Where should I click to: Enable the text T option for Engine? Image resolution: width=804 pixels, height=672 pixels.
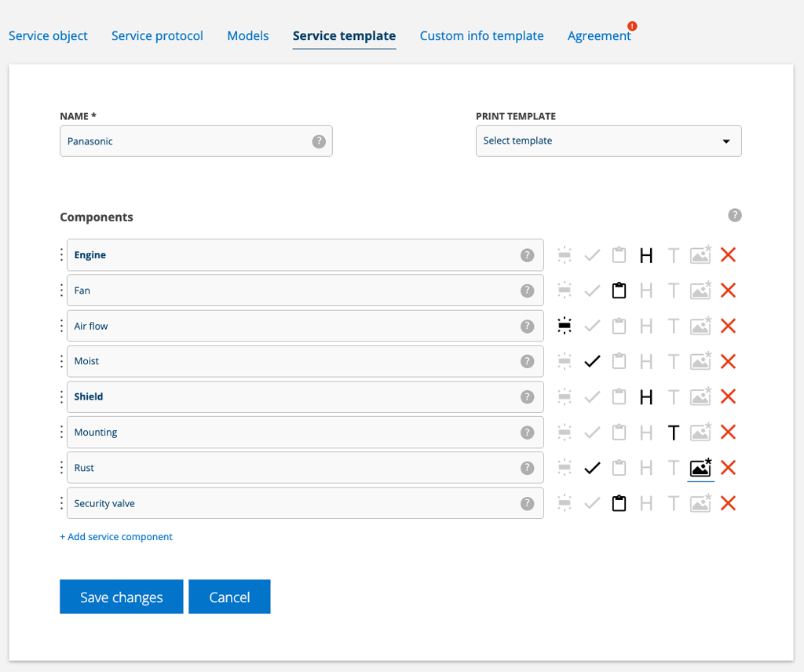pyautogui.click(x=673, y=255)
